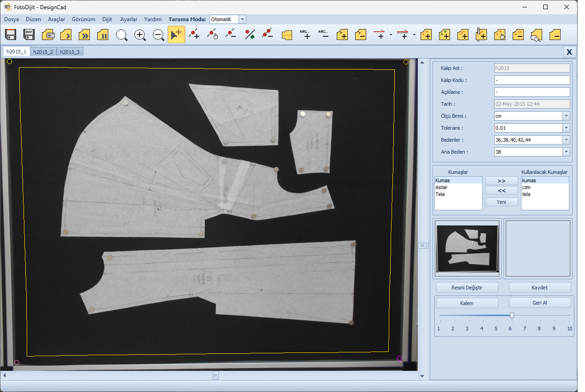The width and height of the screenshot is (585, 392).
Task: Click the Save floppy disk icon
Action: coord(11,35)
